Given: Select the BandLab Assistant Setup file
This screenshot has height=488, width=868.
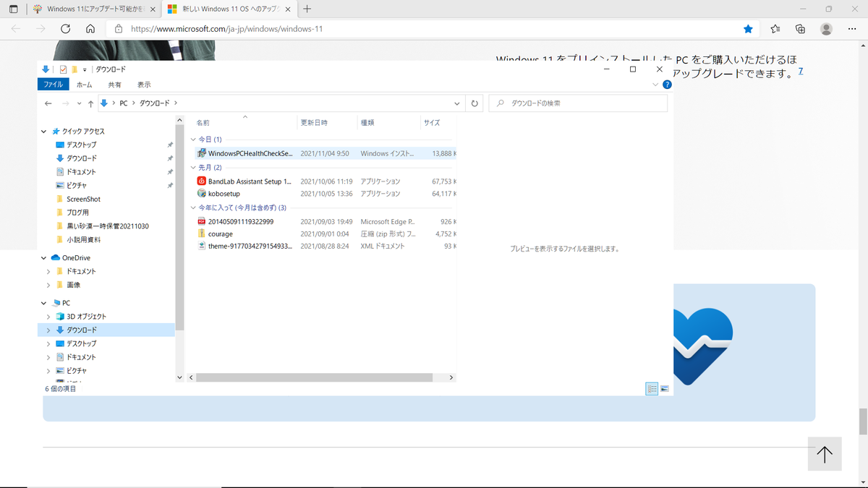Looking at the screenshot, I should click(250, 181).
